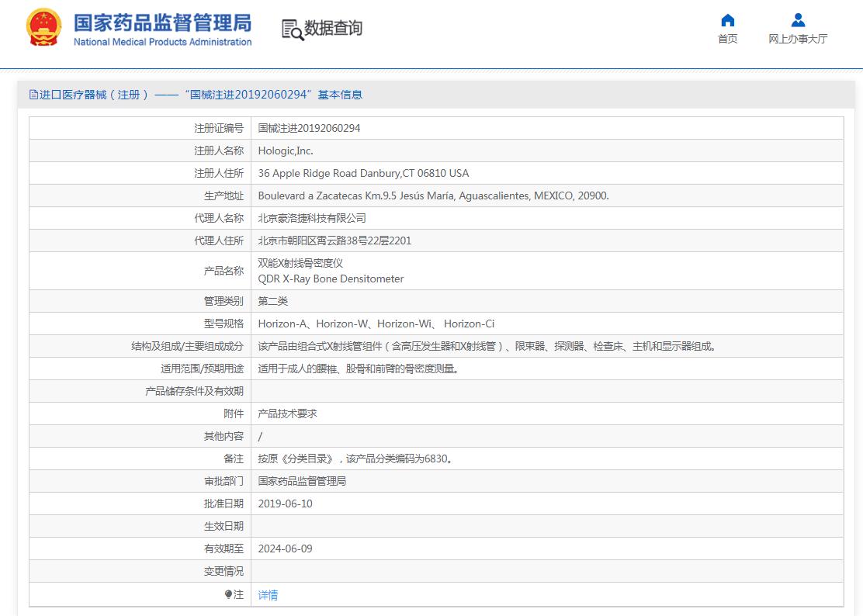
Task: Click the document icon before 进口医疗器械
Action: coord(33,95)
